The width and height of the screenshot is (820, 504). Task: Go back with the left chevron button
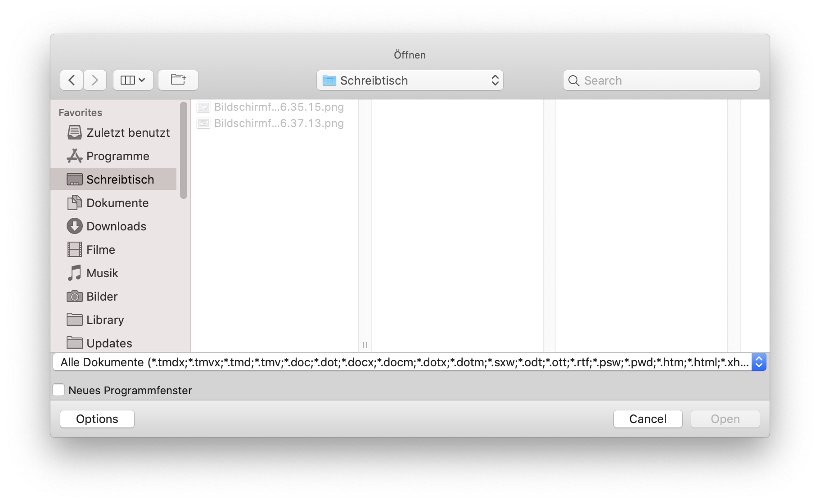72,80
